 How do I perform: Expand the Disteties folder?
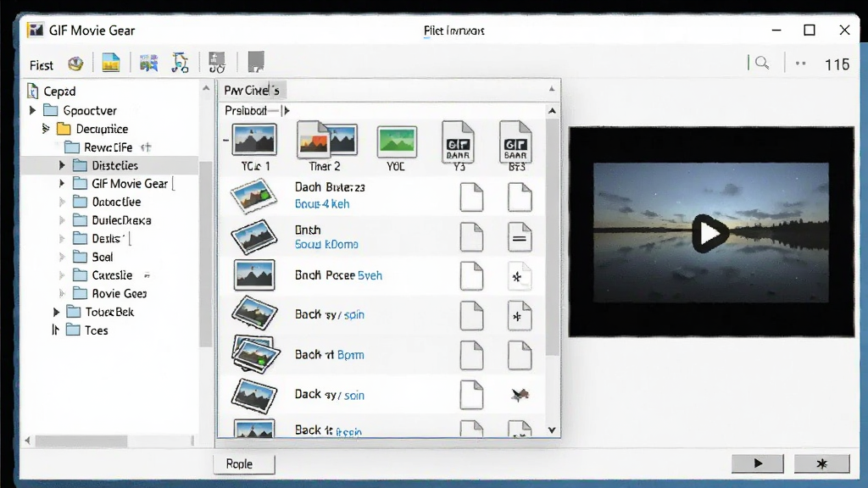click(62, 165)
